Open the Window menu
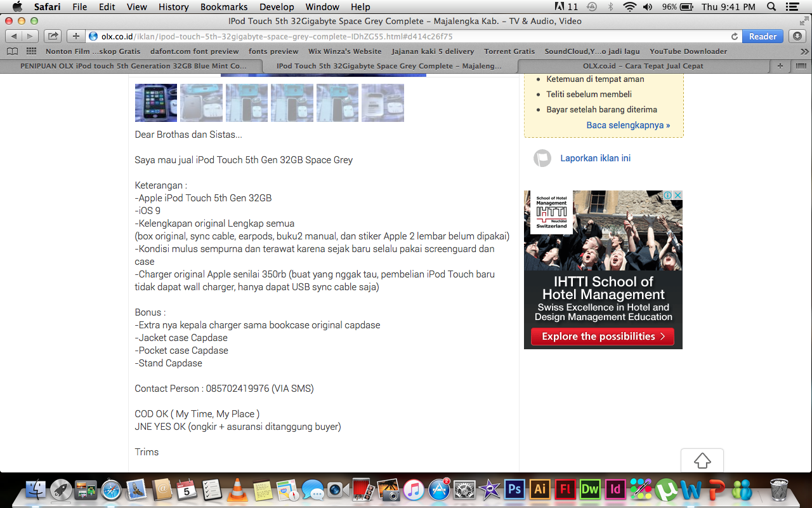 (322, 7)
